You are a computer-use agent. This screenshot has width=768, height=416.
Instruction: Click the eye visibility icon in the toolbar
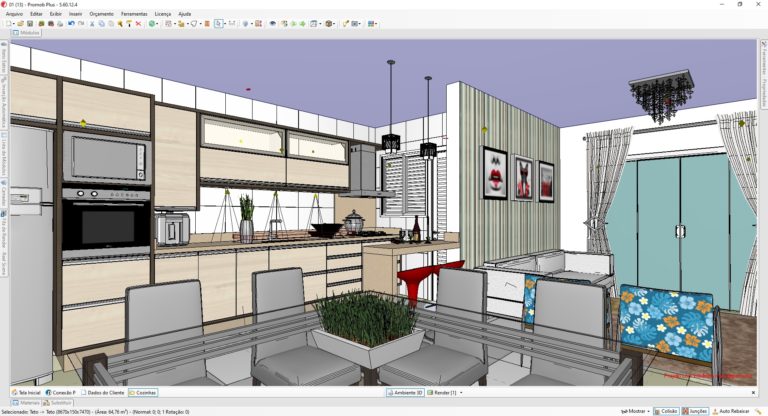(x=272, y=23)
